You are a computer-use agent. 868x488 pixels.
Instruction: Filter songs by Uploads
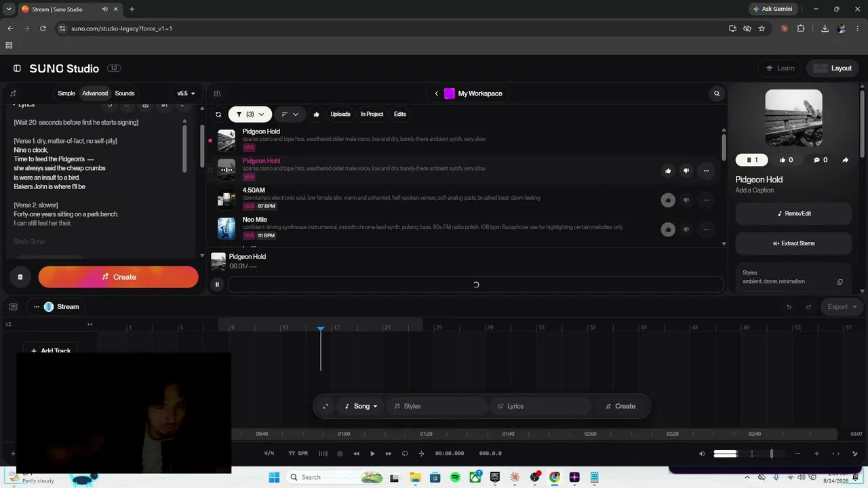[x=340, y=115]
